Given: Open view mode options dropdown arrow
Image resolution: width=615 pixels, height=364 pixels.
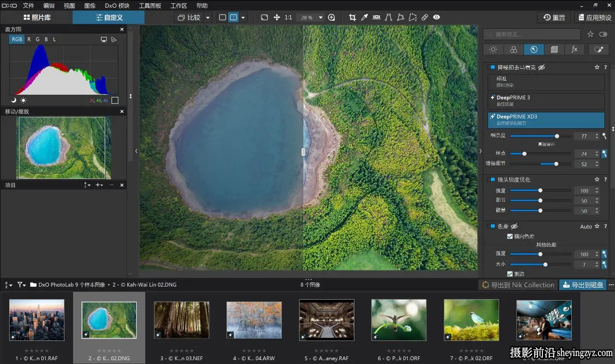Looking at the screenshot, I should pyautogui.click(x=243, y=17).
